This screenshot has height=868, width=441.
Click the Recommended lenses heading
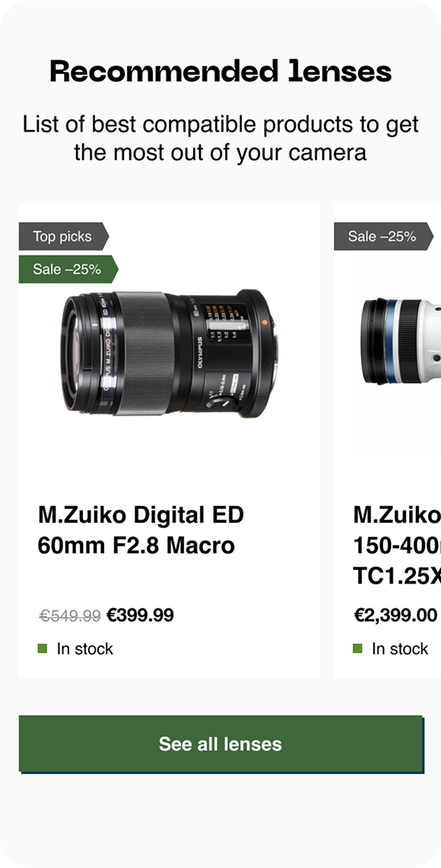click(x=220, y=72)
